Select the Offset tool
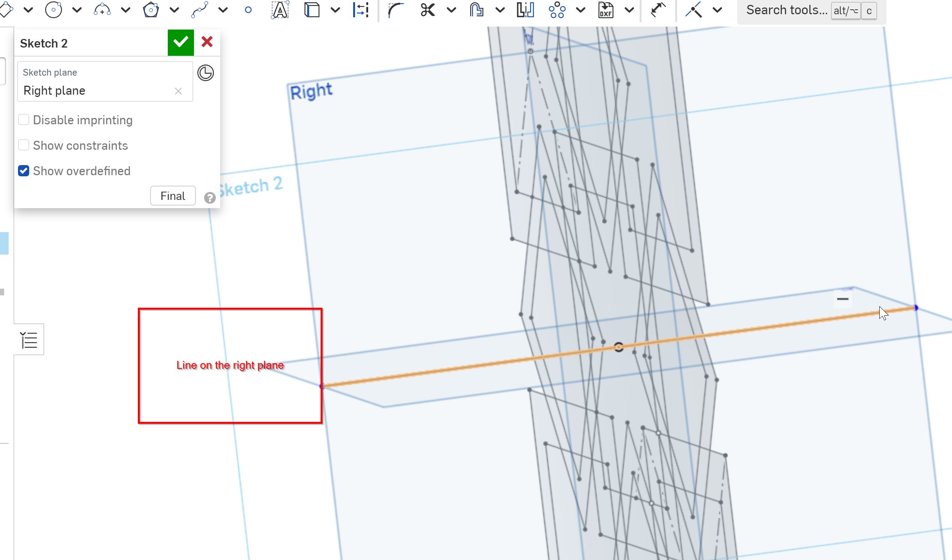This screenshot has width=952, height=560. [x=476, y=10]
